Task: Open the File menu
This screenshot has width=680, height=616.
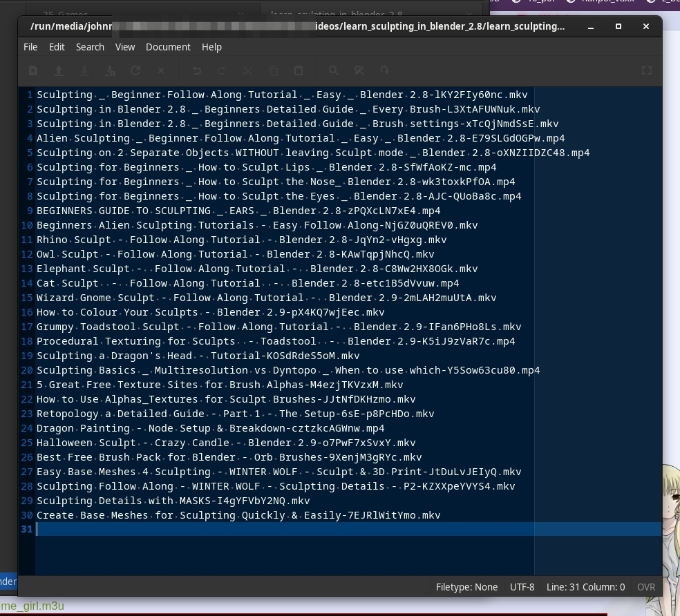Action: point(30,47)
